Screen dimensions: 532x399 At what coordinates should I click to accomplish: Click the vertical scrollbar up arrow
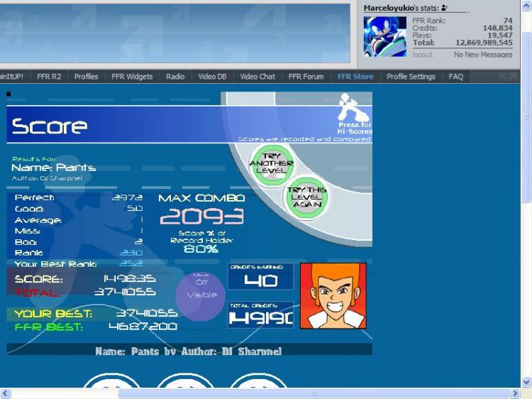pyautogui.click(x=526, y=6)
